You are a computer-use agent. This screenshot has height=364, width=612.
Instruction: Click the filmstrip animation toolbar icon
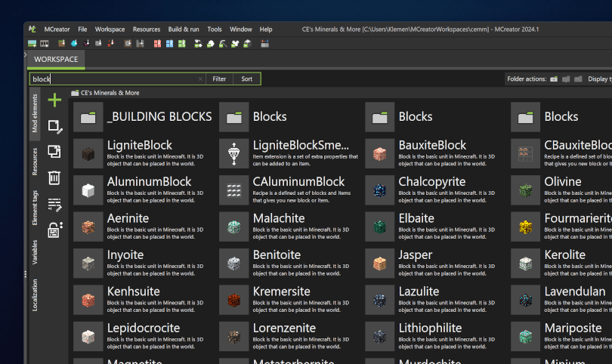pyautogui.click(x=45, y=44)
